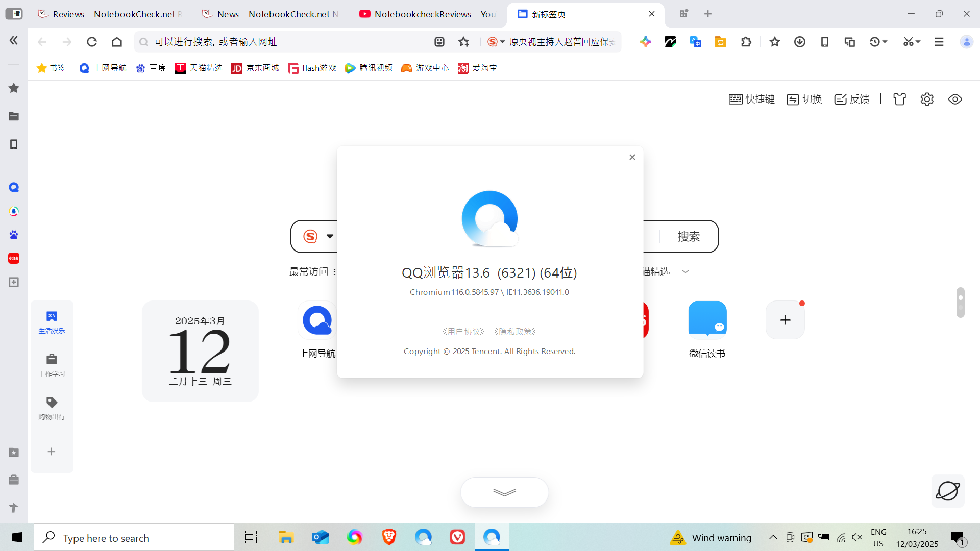Add sidebar app with plus-box icon
This screenshot has height=551, width=980.
14,282
